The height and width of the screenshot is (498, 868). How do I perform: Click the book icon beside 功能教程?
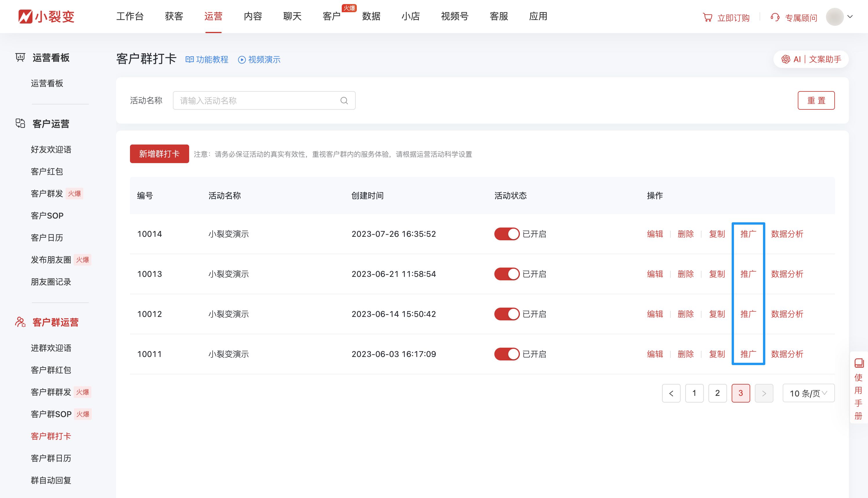[x=189, y=59]
